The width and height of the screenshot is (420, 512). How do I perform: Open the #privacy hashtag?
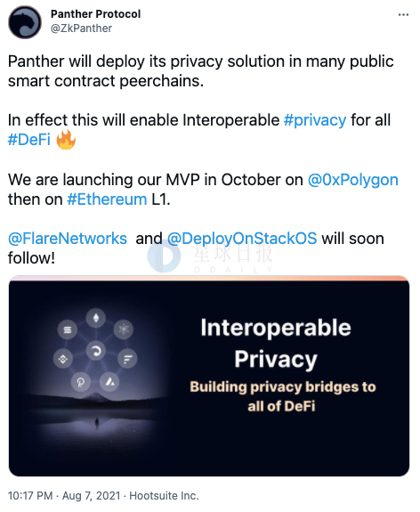[x=315, y=120]
